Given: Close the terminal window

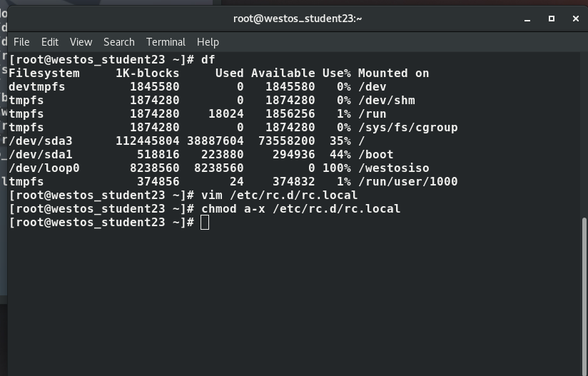Looking at the screenshot, I should point(576,19).
